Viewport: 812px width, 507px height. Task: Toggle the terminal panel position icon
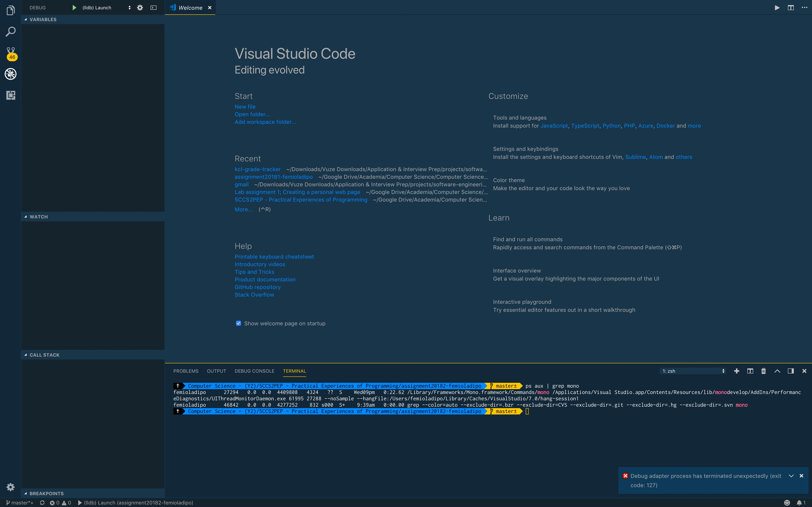coord(791,371)
